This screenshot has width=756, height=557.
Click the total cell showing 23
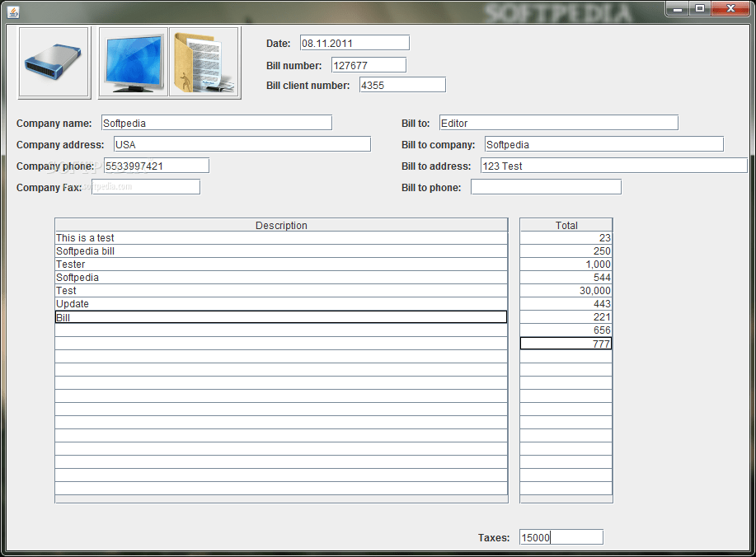566,238
